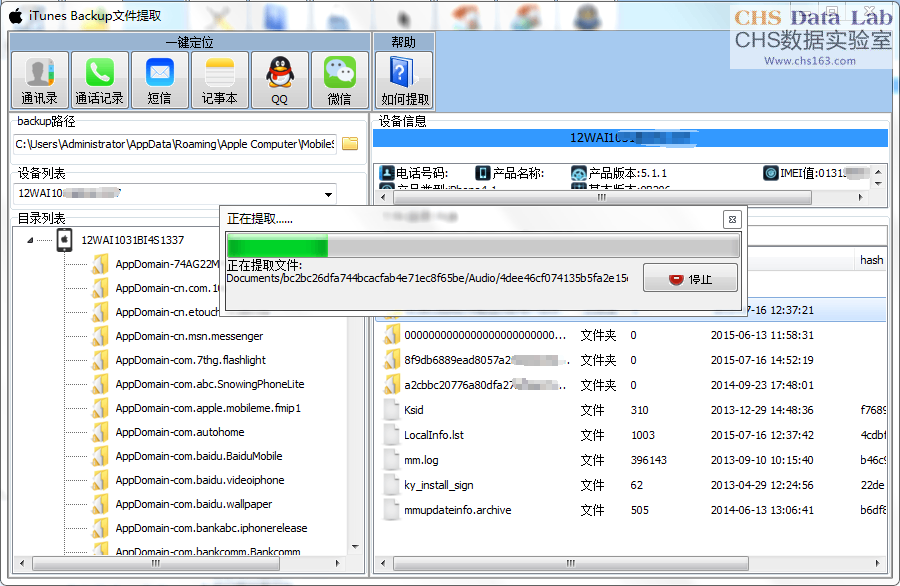Open the 如何提取 help guide
The height and width of the screenshot is (586, 900).
pyautogui.click(x=404, y=80)
